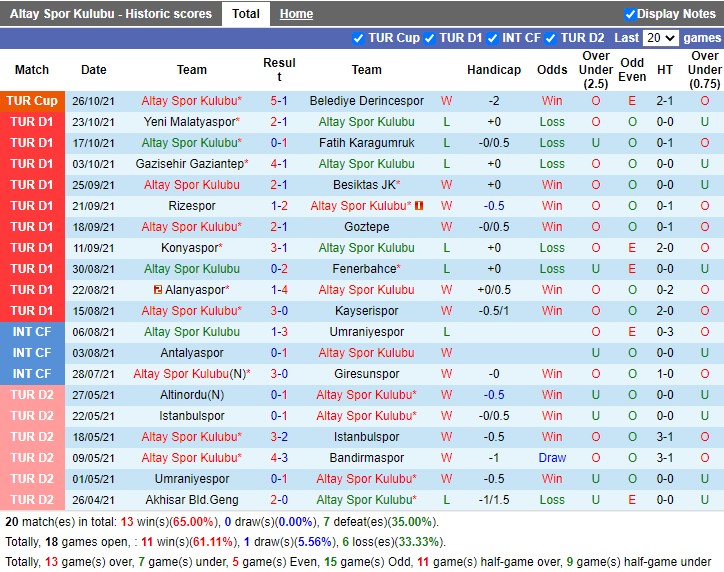Screen dimensions: 724x572
Task: Uncheck the TUR Cup filter checkbox
Action: point(358,38)
